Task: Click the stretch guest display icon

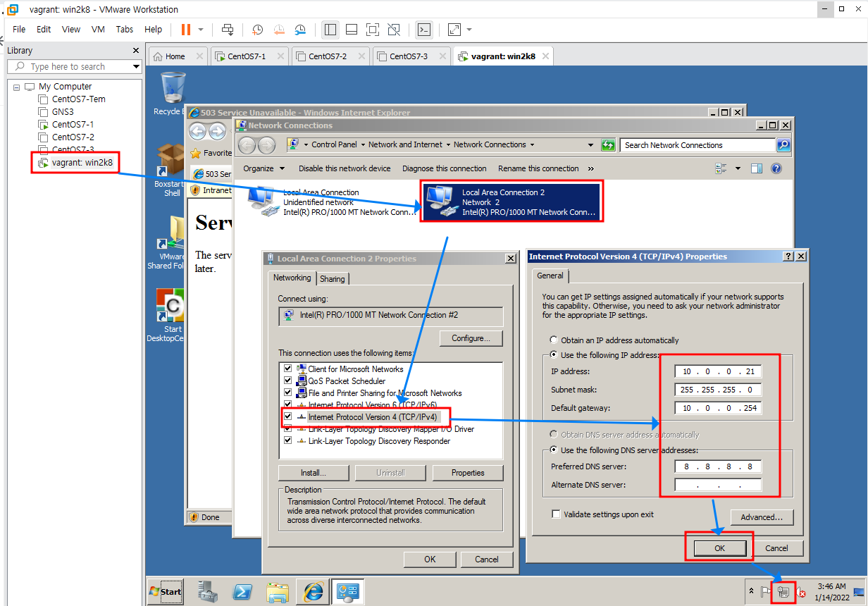Action: (x=454, y=30)
